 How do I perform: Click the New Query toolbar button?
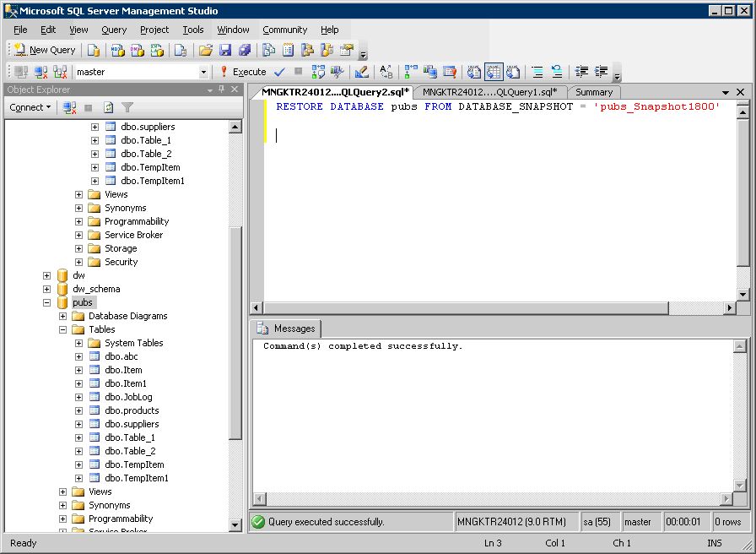click(45, 50)
